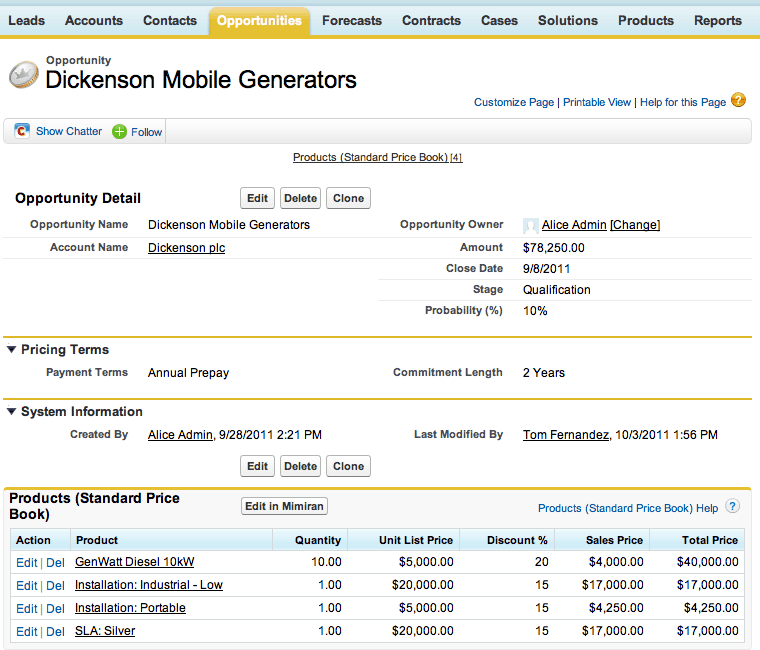Click the bottom Delete button below System Information
760x650 pixels.
pyautogui.click(x=301, y=466)
